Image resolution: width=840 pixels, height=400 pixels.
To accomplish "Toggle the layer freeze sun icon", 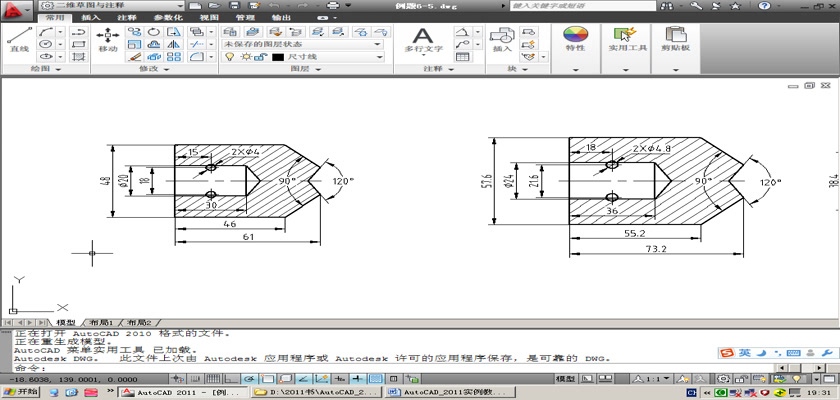I will pyautogui.click(x=244, y=58).
